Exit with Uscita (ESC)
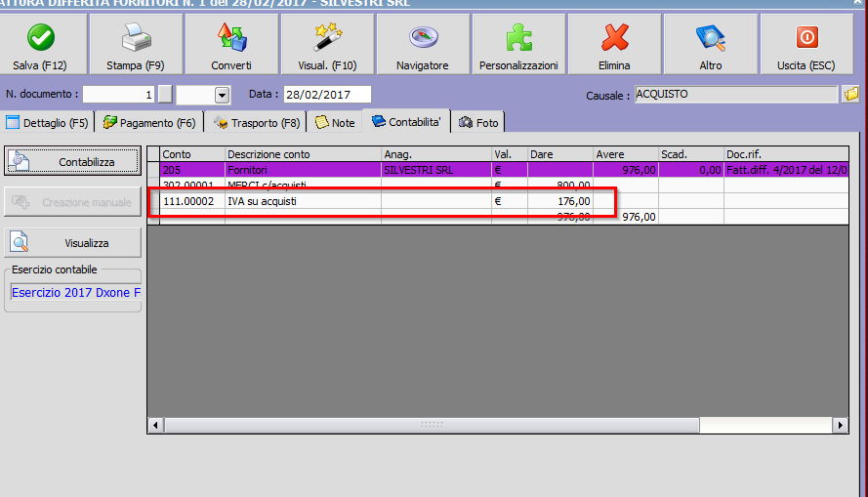 806,44
